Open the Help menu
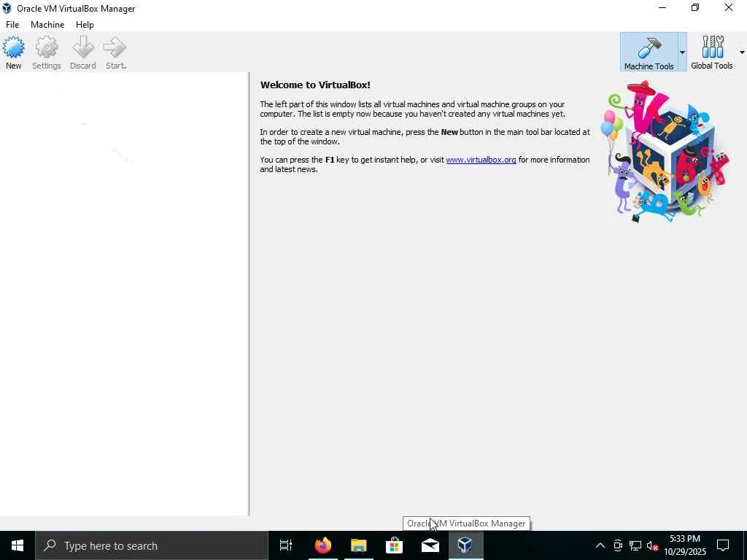 point(85,25)
